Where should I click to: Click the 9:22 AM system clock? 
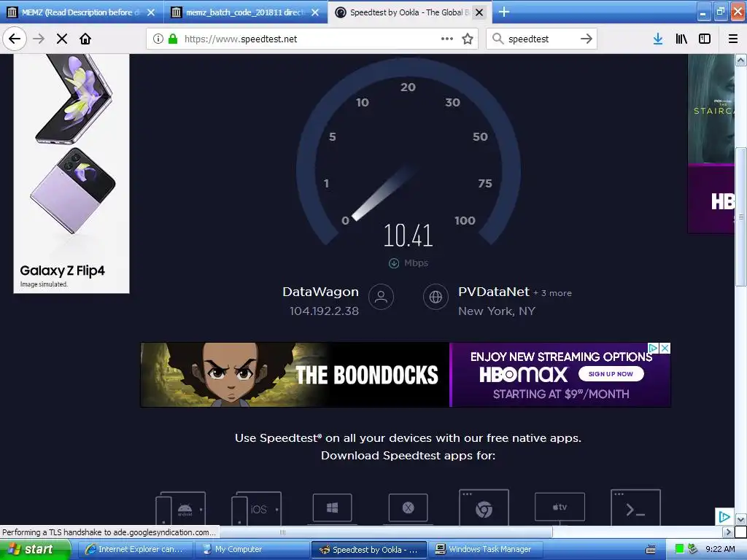pyautogui.click(x=720, y=549)
